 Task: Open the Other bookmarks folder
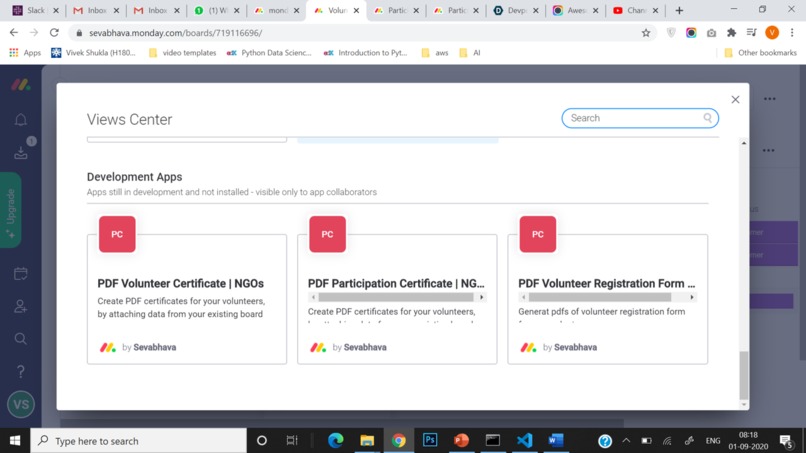760,52
